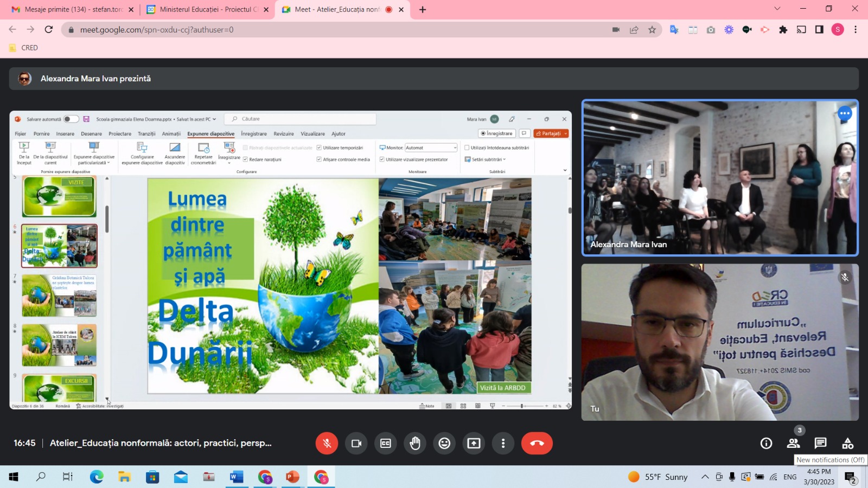Toggle the Salvare automată switch
The height and width of the screenshot is (488, 868).
click(x=71, y=119)
